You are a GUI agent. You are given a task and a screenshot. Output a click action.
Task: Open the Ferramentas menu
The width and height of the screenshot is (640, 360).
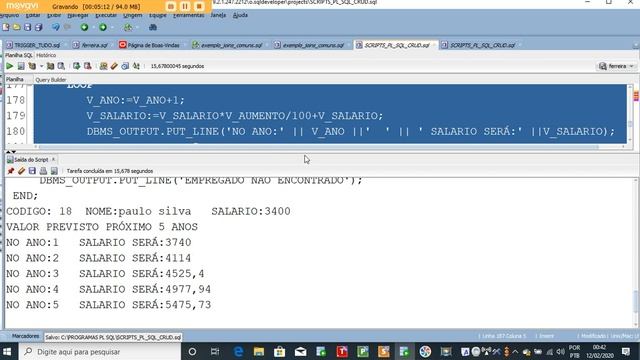coord(188,15)
